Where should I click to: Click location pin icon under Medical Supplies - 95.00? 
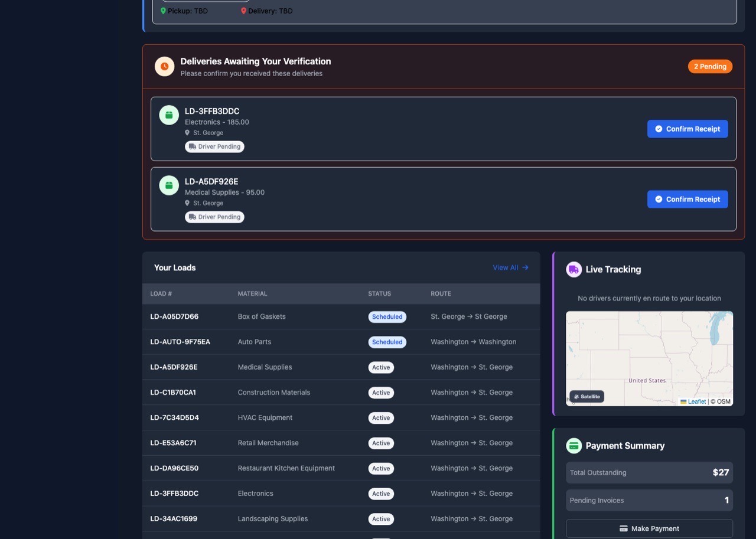(x=187, y=203)
